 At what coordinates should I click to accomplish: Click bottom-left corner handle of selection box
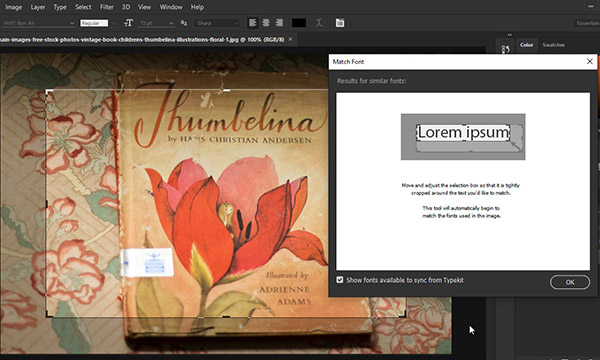tap(48, 314)
